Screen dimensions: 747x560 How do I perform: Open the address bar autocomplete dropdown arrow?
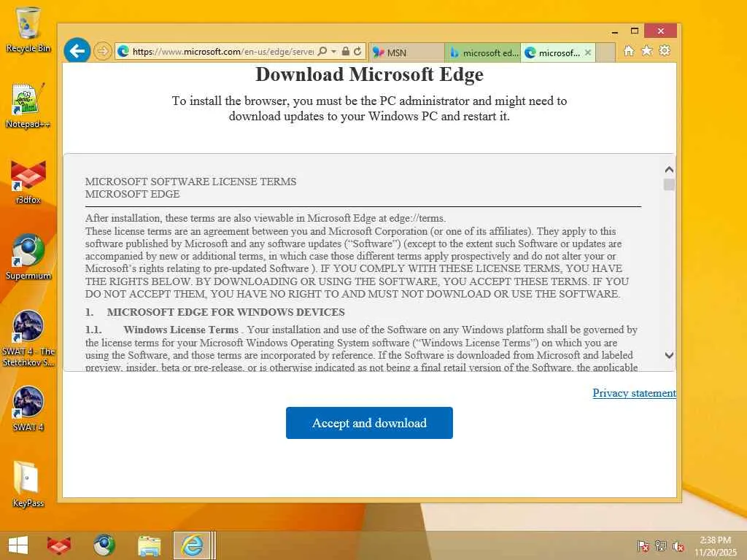[333, 51]
